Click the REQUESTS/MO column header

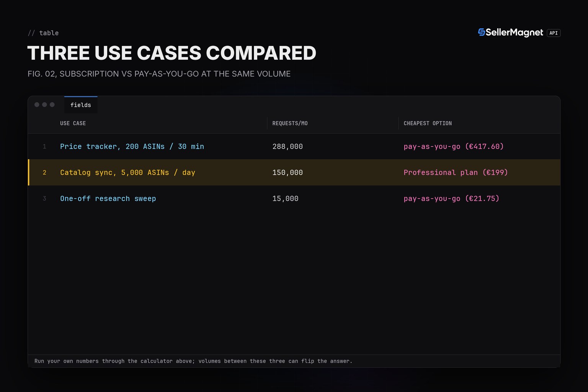pyautogui.click(x=290, y=123)
